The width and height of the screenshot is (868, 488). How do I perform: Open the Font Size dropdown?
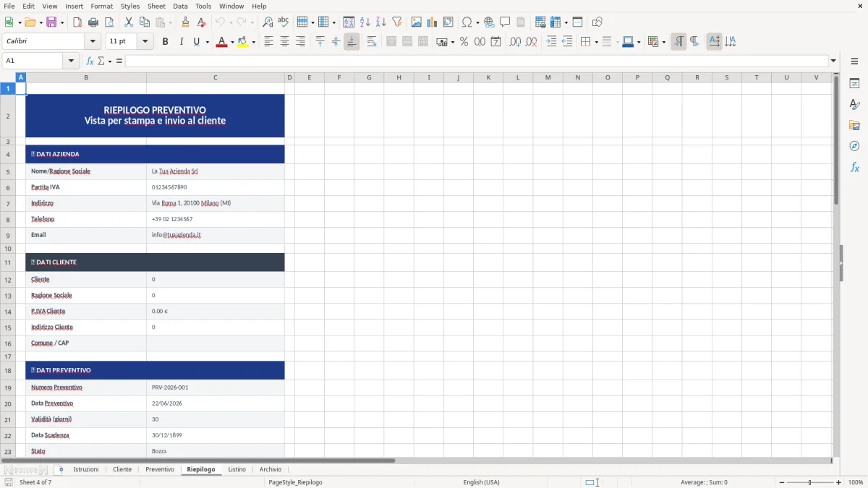[x=145, y=41]
